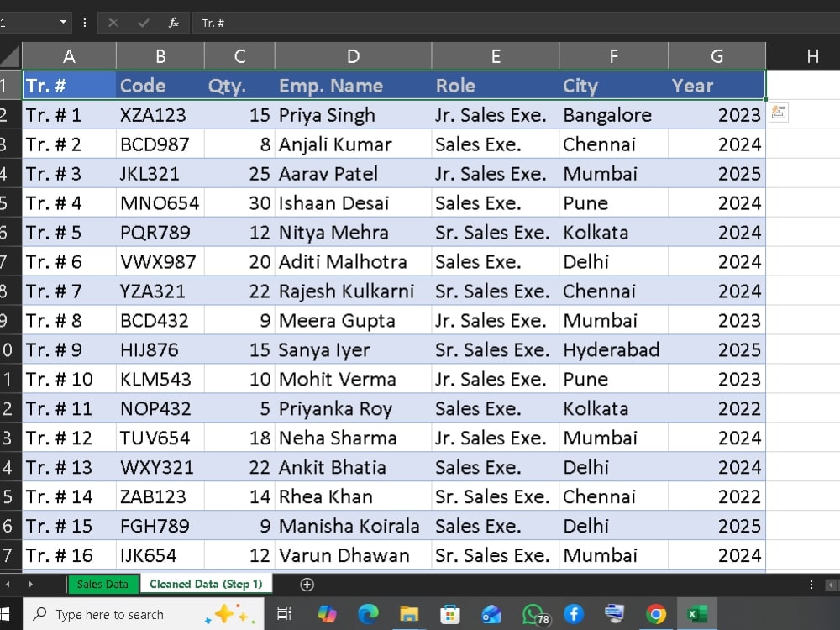Viewport: 840px width, 630px height.
Task: Open Outlook from the taskbar
Action: coord(491,614)
